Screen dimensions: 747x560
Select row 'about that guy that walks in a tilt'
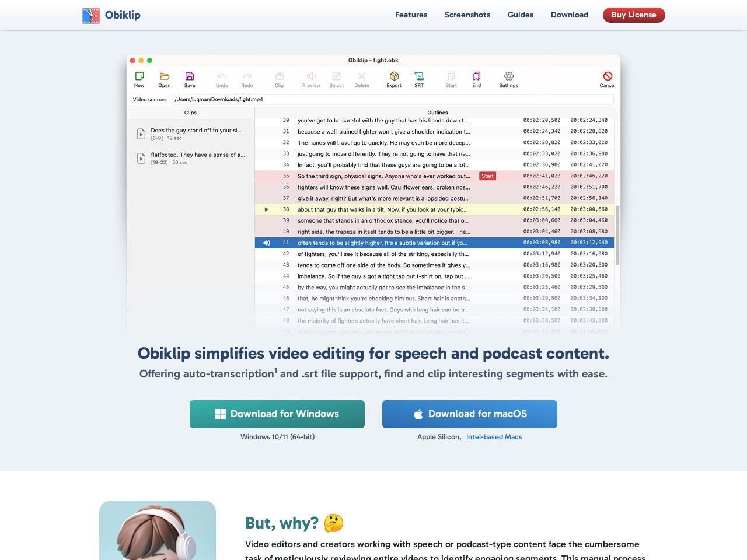point(434,209)
